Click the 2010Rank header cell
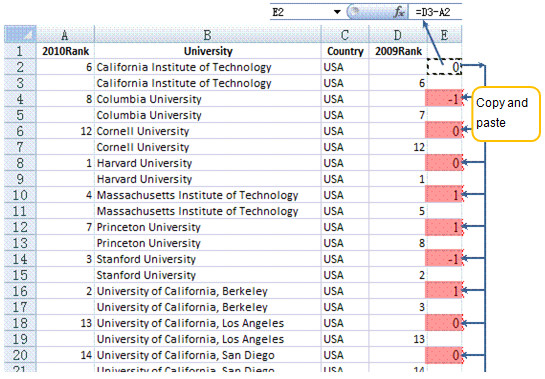 pyautogui.click(x=65, y=51)
